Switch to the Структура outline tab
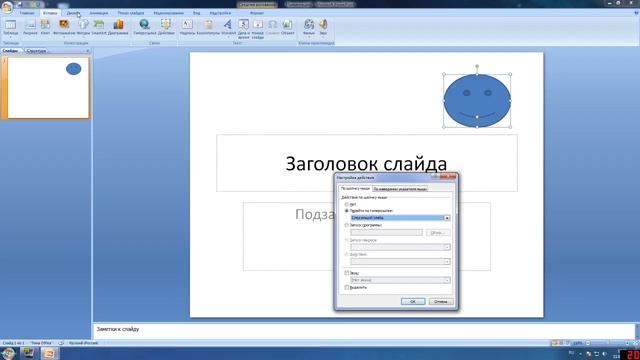The image size is (640, 360). tap(36, 51)
